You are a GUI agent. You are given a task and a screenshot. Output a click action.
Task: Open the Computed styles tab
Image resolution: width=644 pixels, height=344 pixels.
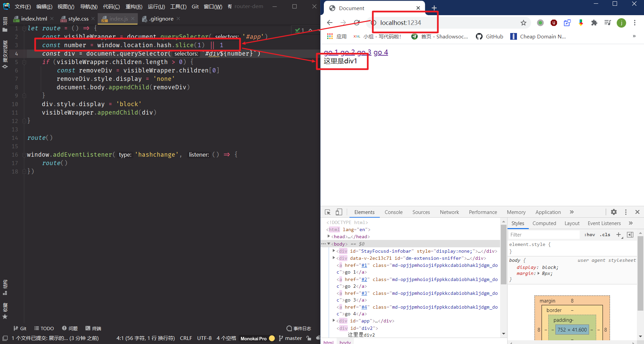544,223
